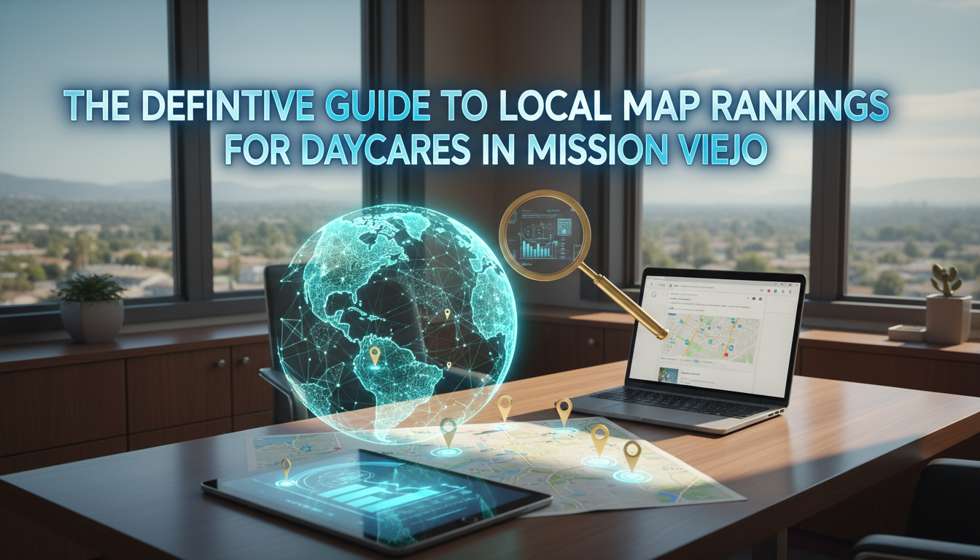The width and height of the screenshot is (980, 560).
Task: Click the magnifying glass lens
Action: tap(544, 234)
